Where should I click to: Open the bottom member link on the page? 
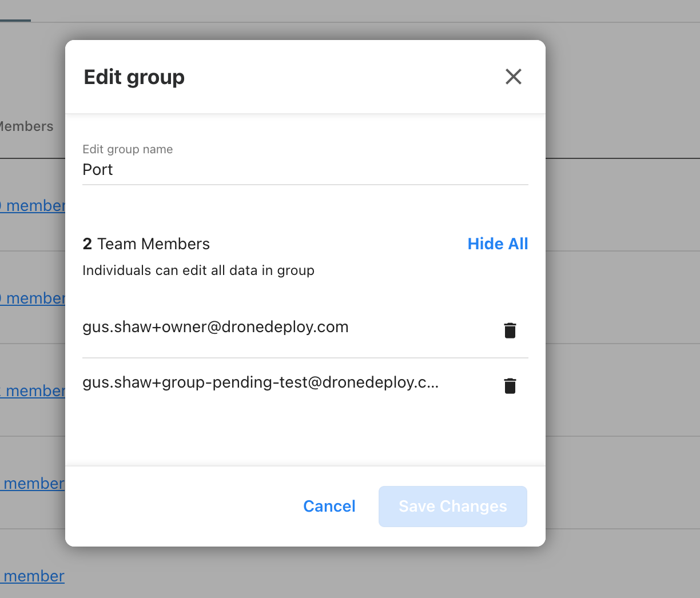coord(32,576)
